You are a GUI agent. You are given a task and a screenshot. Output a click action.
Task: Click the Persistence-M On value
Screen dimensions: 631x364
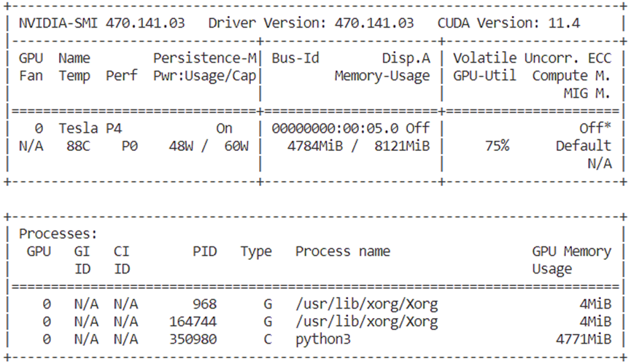point(224,128)
